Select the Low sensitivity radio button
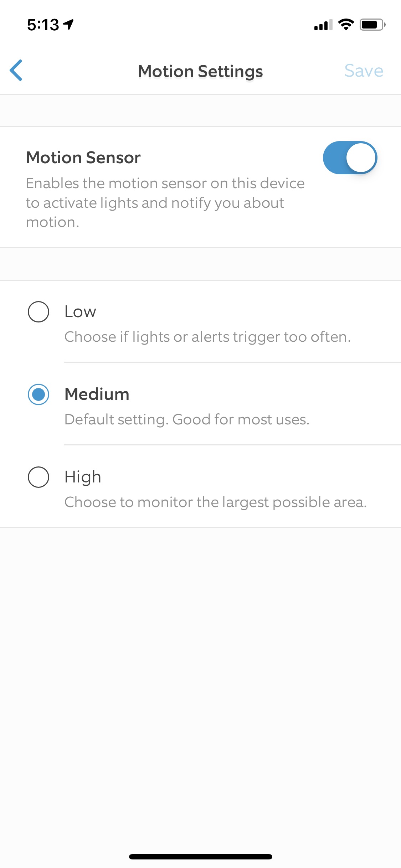 (x=38, y=312)
